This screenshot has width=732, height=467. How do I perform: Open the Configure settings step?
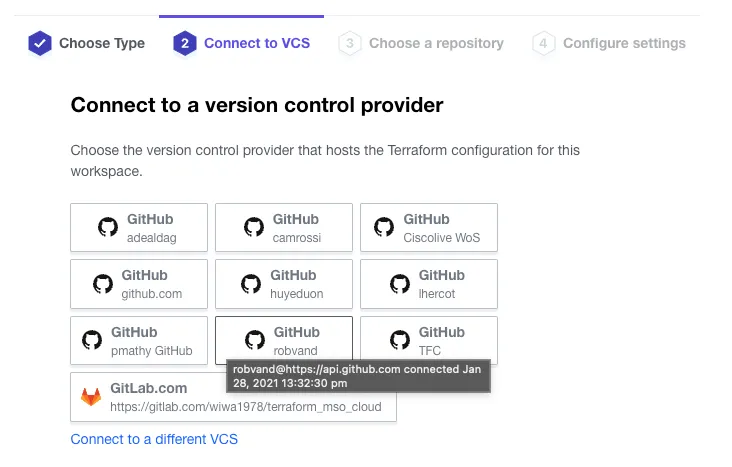(623, 43)
